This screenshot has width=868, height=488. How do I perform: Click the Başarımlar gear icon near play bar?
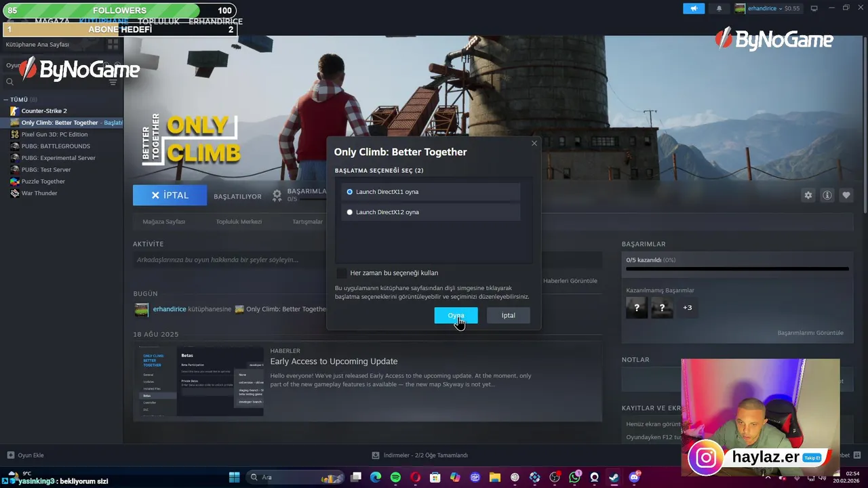coord(277,195)
